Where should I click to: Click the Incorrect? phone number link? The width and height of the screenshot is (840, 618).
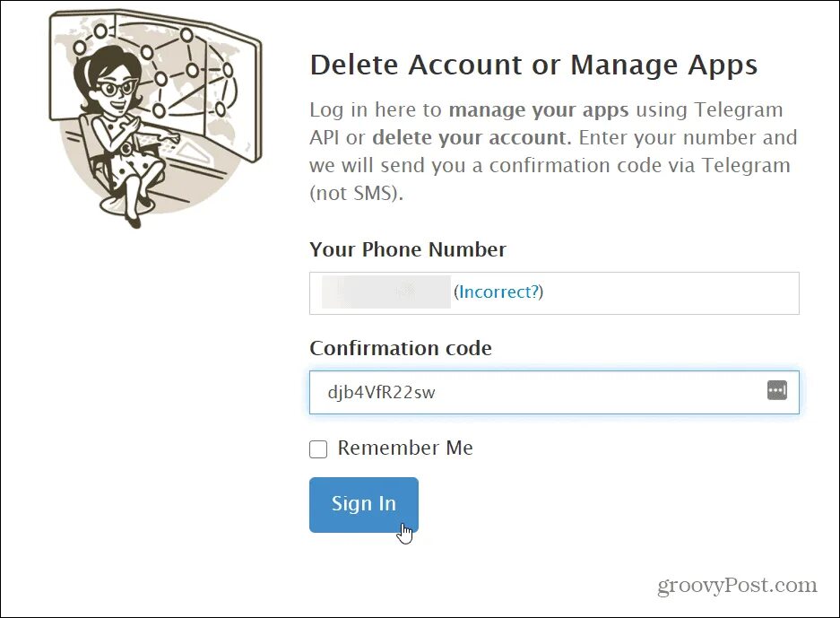[498, 292]
